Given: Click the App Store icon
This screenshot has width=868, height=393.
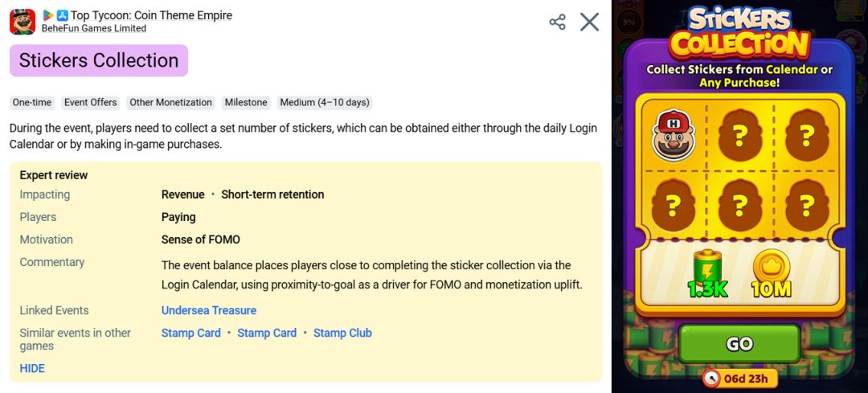Looking at the screenshot, I should point(63,15).
